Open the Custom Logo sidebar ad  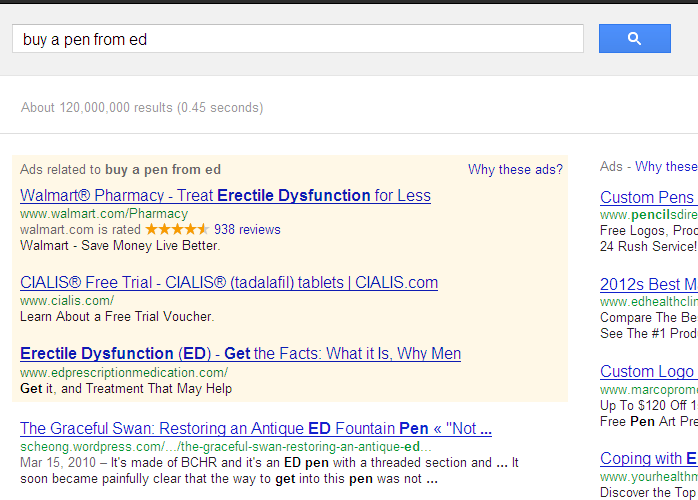647,372
